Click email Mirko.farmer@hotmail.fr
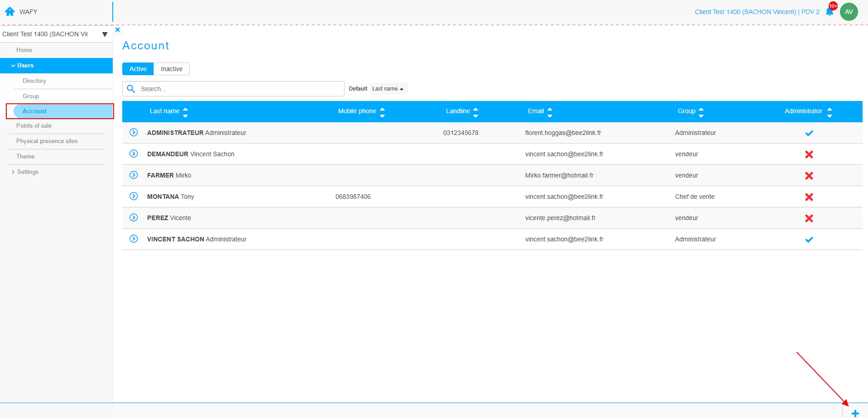Viewport: 868px width, 418px height. [x=559, y=175]
